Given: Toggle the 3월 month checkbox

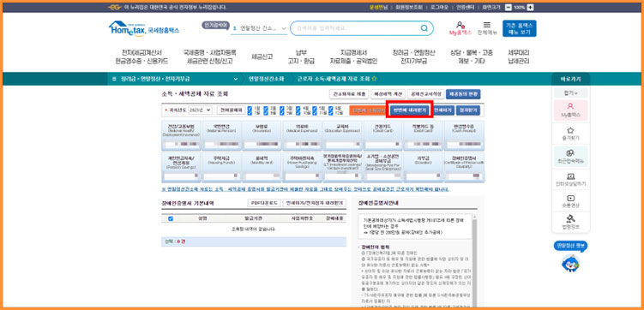Looking at the screenshot, I should coord(282,108).
